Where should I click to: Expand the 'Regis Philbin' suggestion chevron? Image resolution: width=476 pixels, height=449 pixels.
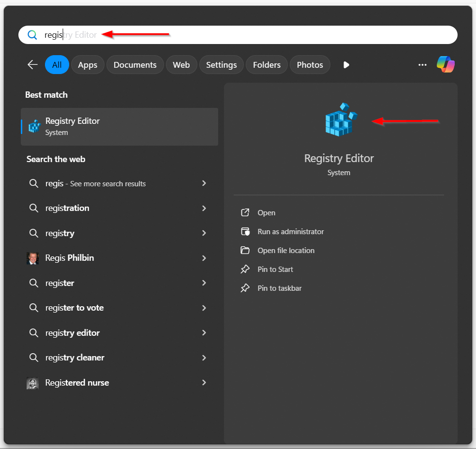click(204, 258)
